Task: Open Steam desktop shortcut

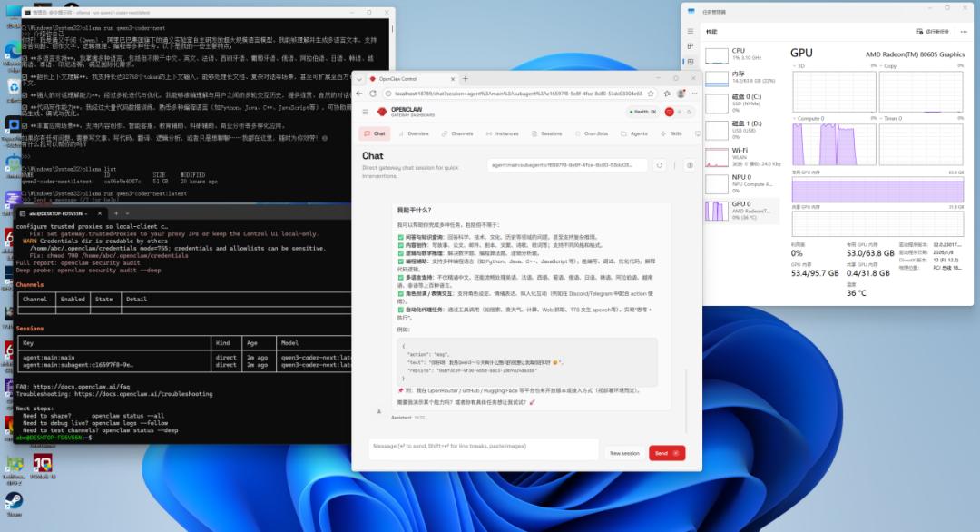Action: click(x=14, y=502)
